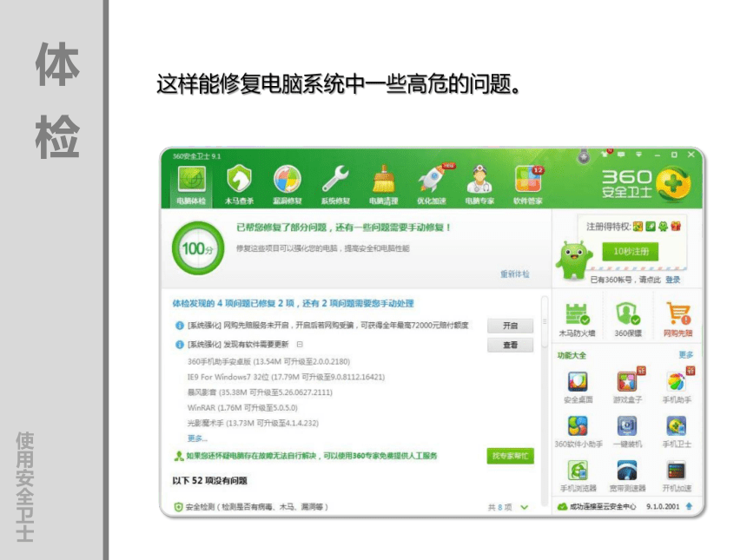Click the 网购先赔服务未开启 item text

coord(327,326)
